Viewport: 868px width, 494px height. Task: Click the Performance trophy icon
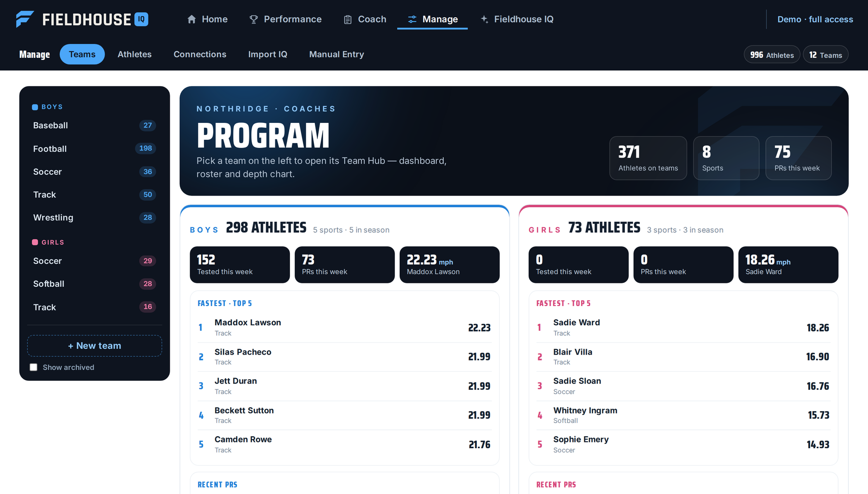pyautogui.click(x=254, y=19)
